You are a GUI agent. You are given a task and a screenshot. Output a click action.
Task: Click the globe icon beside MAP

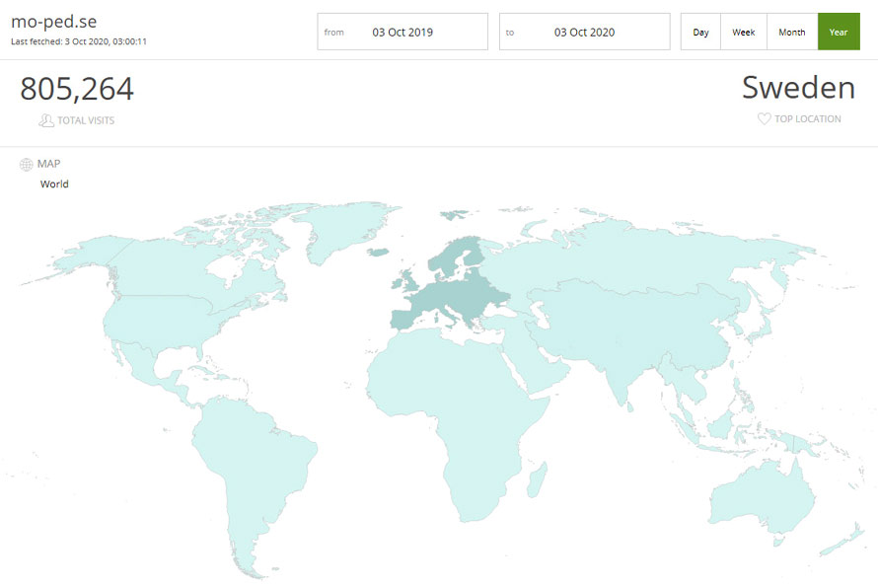tap(27, 164)
